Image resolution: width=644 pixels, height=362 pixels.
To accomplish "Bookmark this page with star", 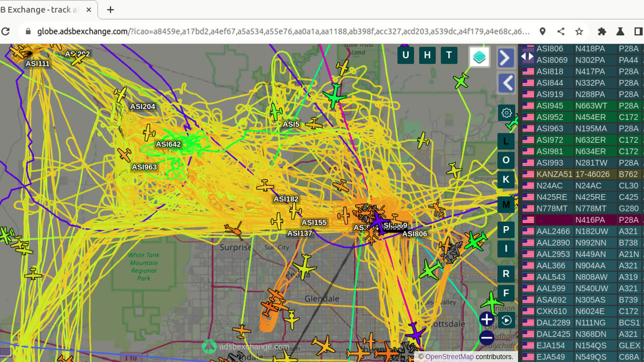I will (579, 31).
